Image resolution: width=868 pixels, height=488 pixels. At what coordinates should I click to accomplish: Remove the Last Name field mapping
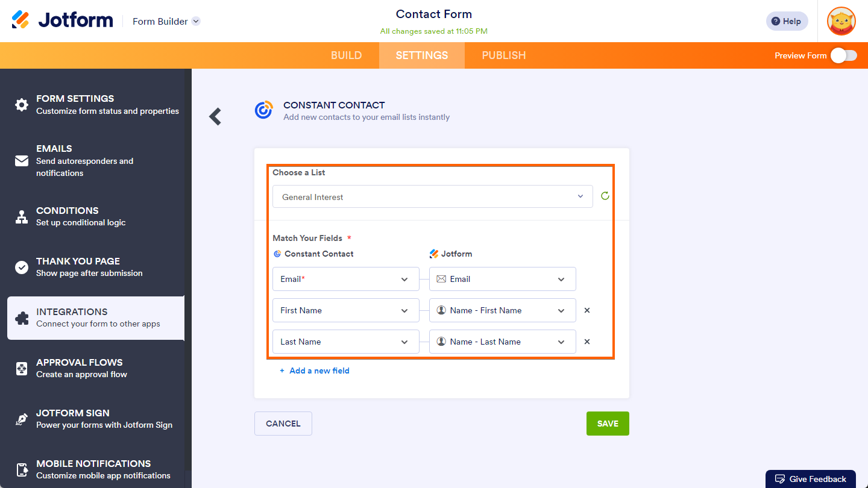click(x=587, y=342)
